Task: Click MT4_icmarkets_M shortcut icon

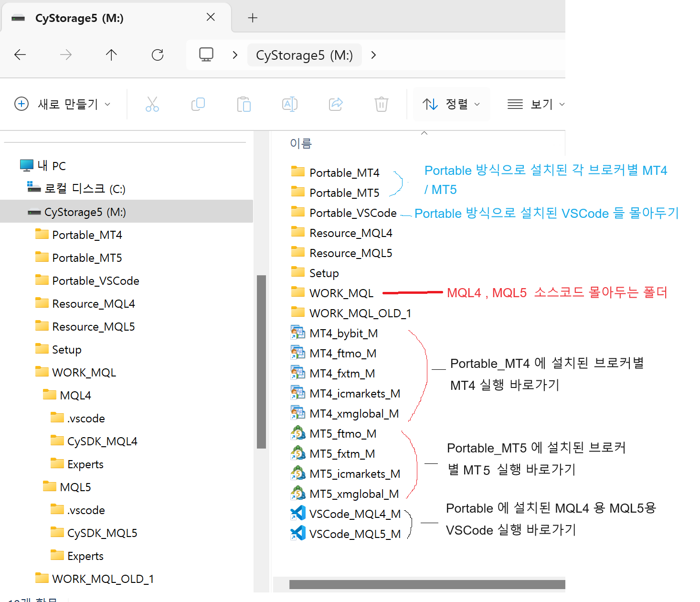Action: [298, 393]
